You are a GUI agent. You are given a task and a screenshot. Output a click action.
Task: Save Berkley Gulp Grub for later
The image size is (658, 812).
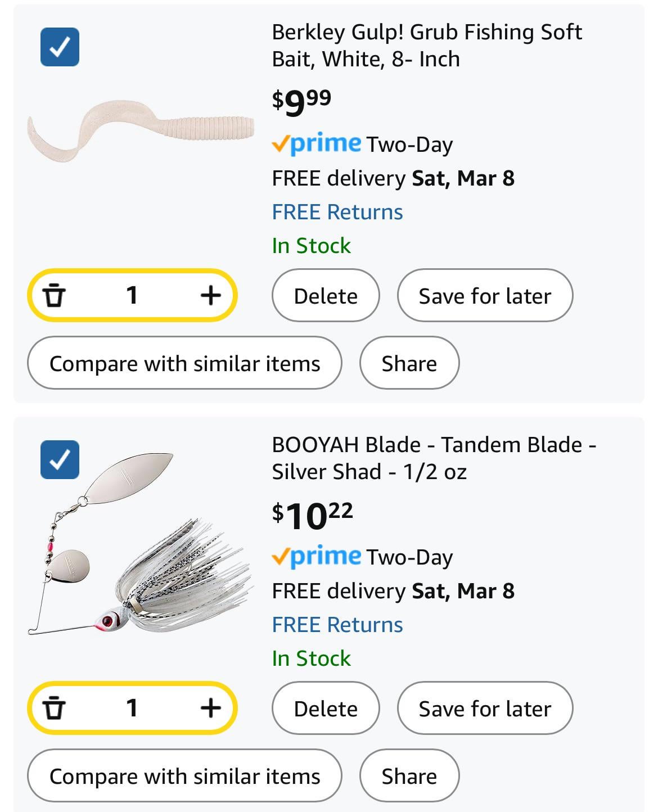coord(485,296)
